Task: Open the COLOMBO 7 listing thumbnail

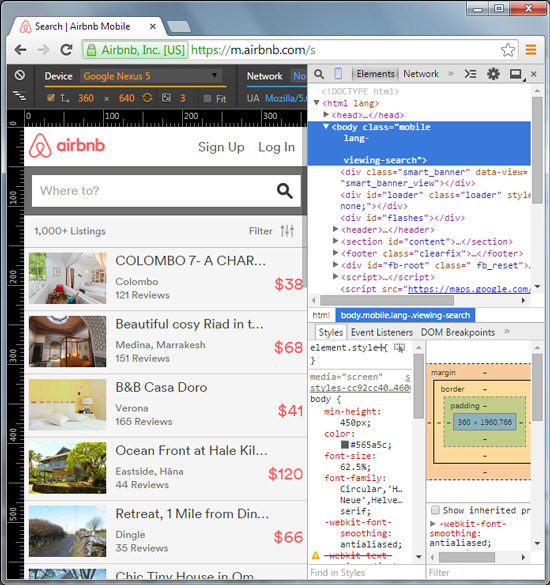Action: [x=68, y=278]
